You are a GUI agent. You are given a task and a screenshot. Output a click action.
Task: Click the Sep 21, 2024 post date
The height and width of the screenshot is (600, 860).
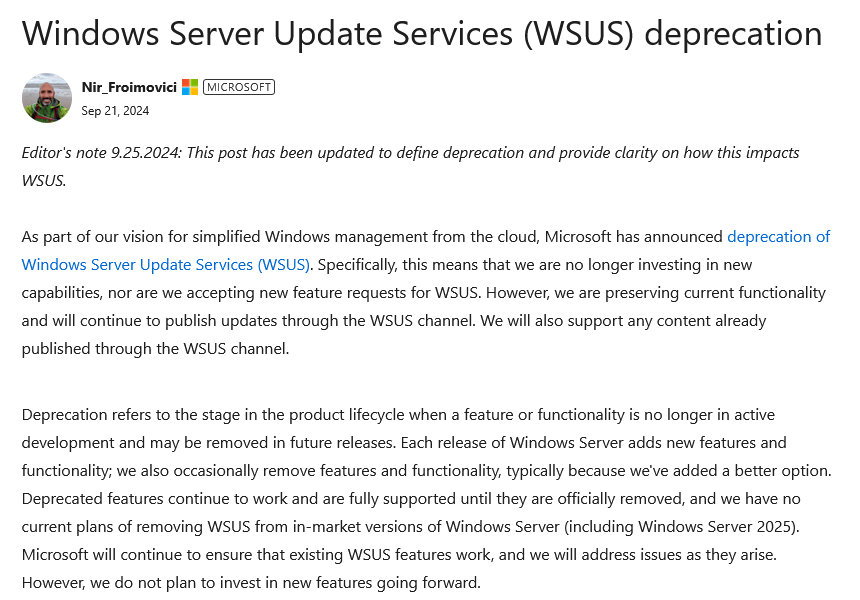[115, 111]
